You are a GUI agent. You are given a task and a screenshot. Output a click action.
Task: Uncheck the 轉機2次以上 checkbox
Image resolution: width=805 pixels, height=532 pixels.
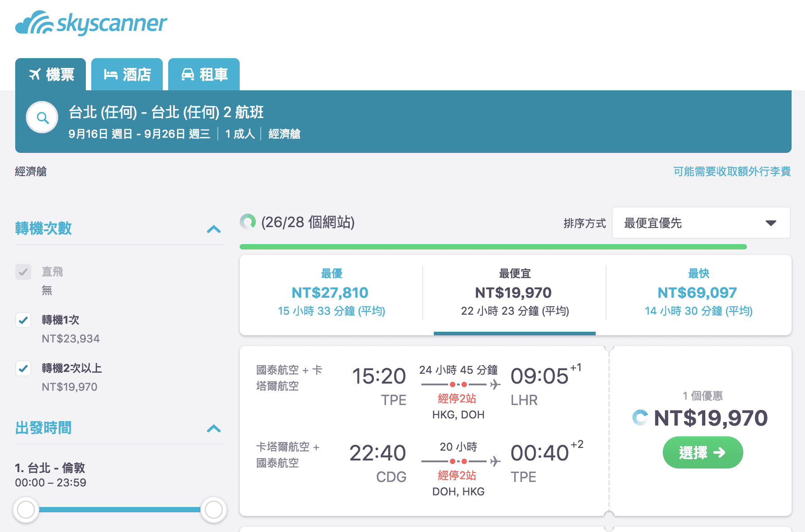pyautogui.click(x=23, y=368)
